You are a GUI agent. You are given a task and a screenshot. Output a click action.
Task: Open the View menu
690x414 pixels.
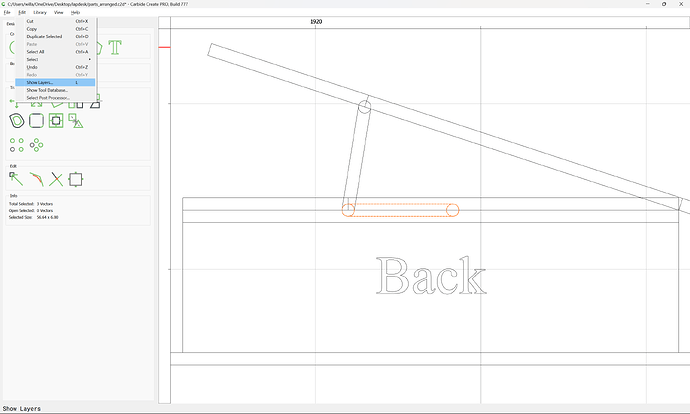pos(59,12)
